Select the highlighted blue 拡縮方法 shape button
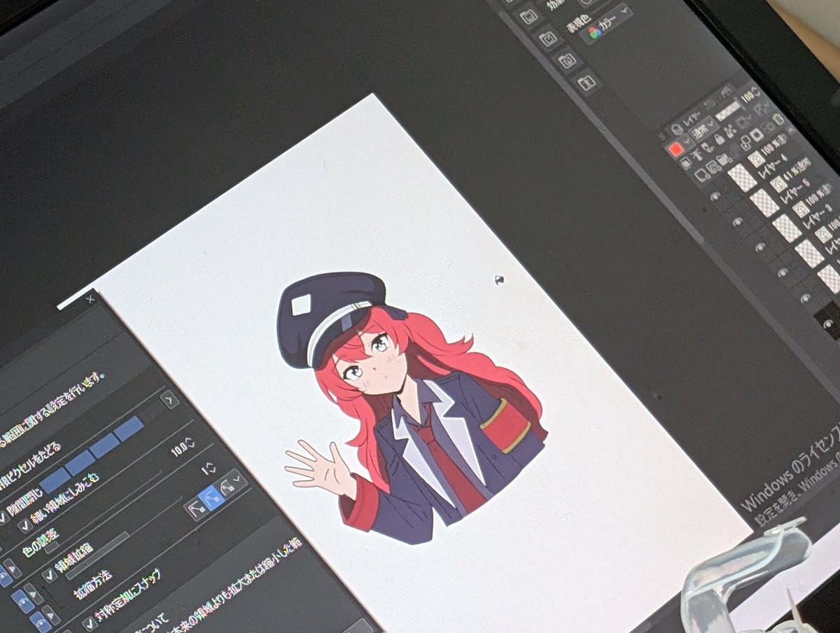 point(211,497)
